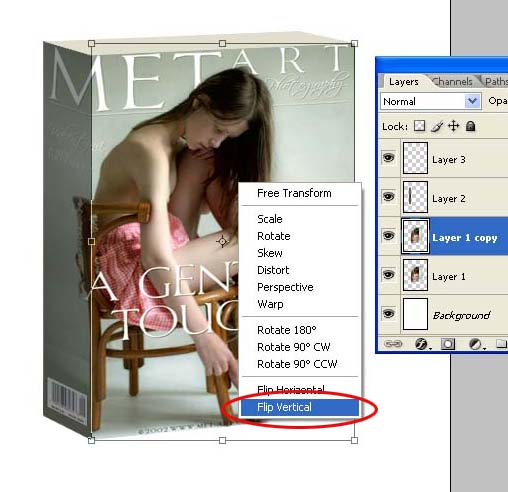Image resolution: width=508 pixels, height=492 pixels.
Task: Open the layer style fx icon
Action: pyautogui.click(x=422, y=344)
